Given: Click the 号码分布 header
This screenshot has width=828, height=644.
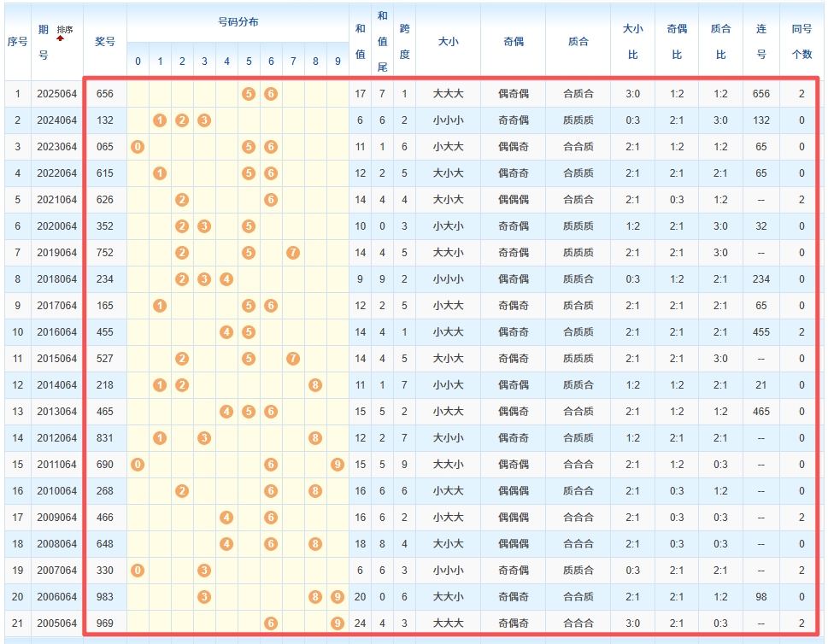Looking at the screenshot, I should coord(238,23).
